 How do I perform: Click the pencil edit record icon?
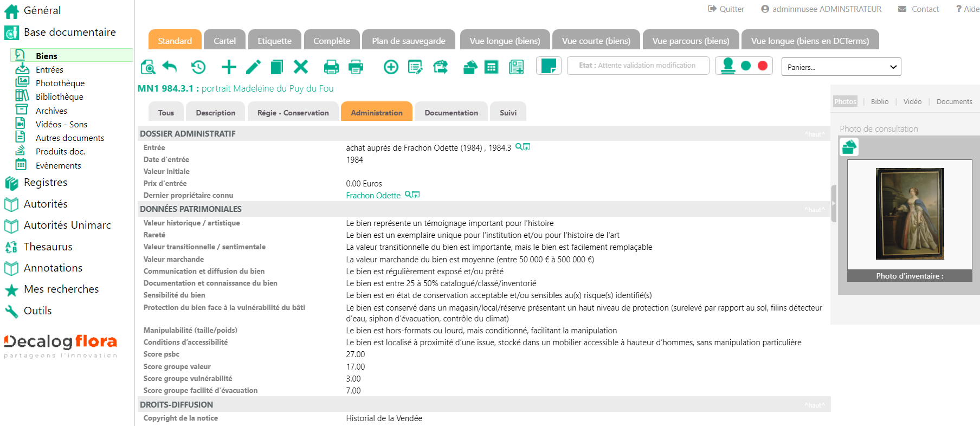pyautogui.click(x=253, y=67)
